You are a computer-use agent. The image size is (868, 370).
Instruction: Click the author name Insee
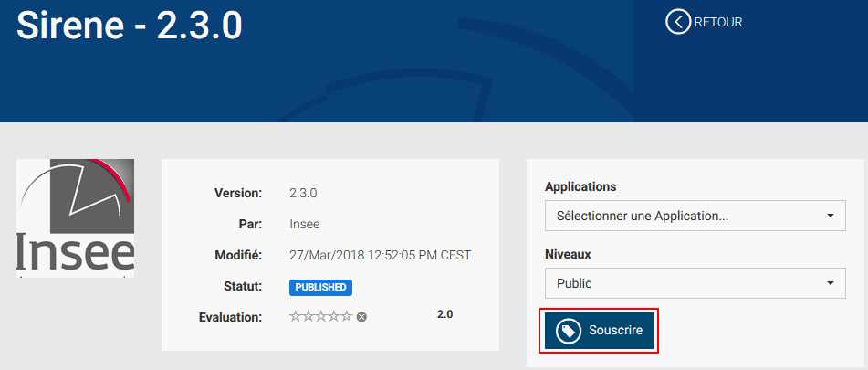305,225
